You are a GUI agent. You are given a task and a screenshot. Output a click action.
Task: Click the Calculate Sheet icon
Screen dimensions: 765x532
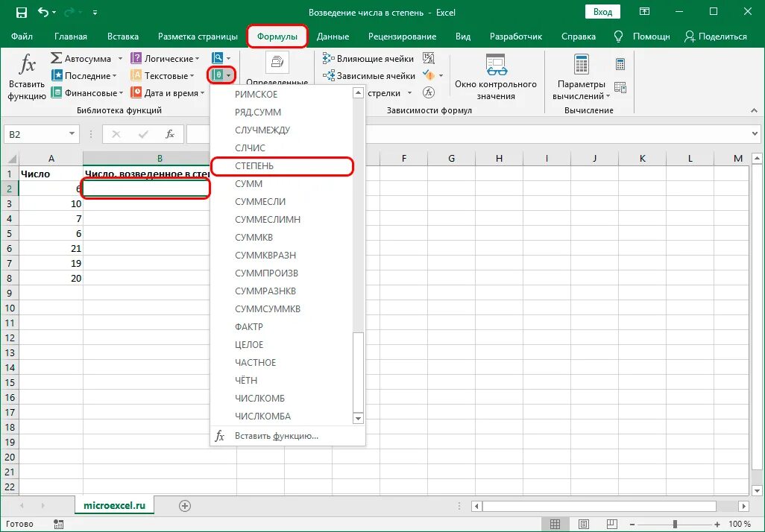point(620,87)
